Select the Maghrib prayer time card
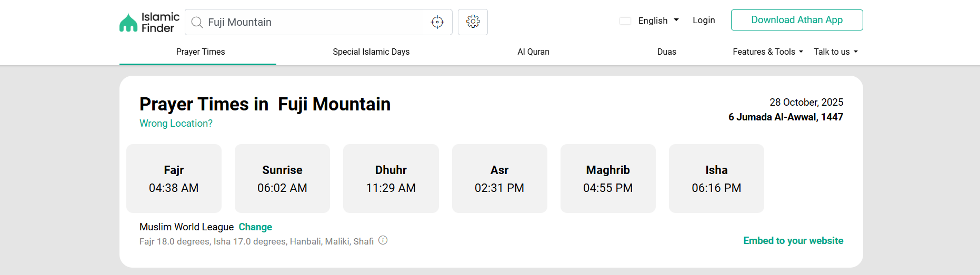Screen dimensions: 980x275 pos(608,179)
